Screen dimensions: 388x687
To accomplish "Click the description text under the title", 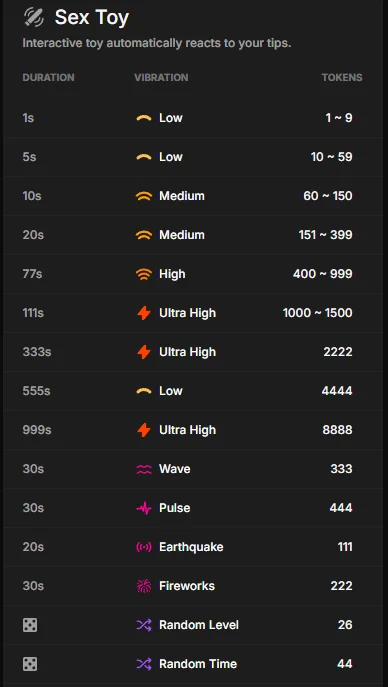I will [157, 44].
